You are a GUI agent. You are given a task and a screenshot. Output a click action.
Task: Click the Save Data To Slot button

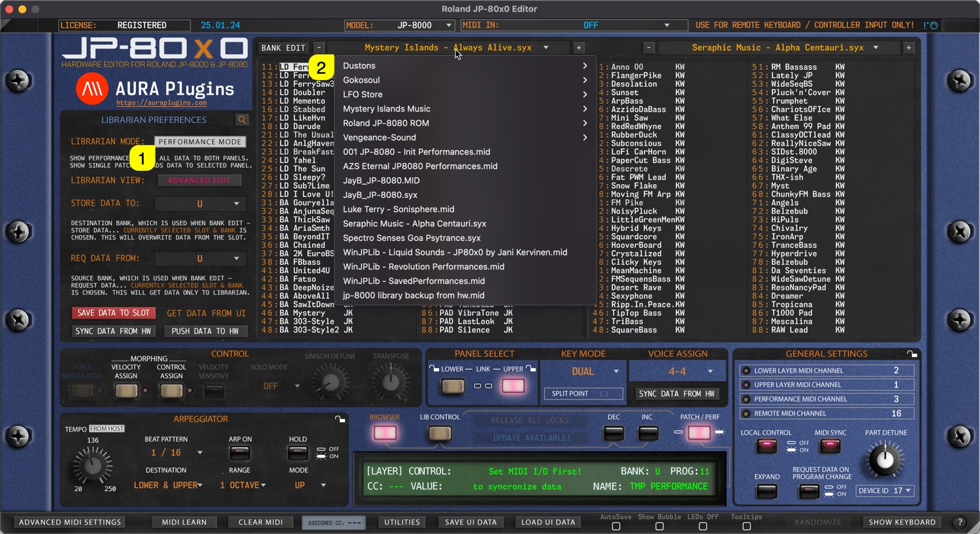click(x=114, y=313)
